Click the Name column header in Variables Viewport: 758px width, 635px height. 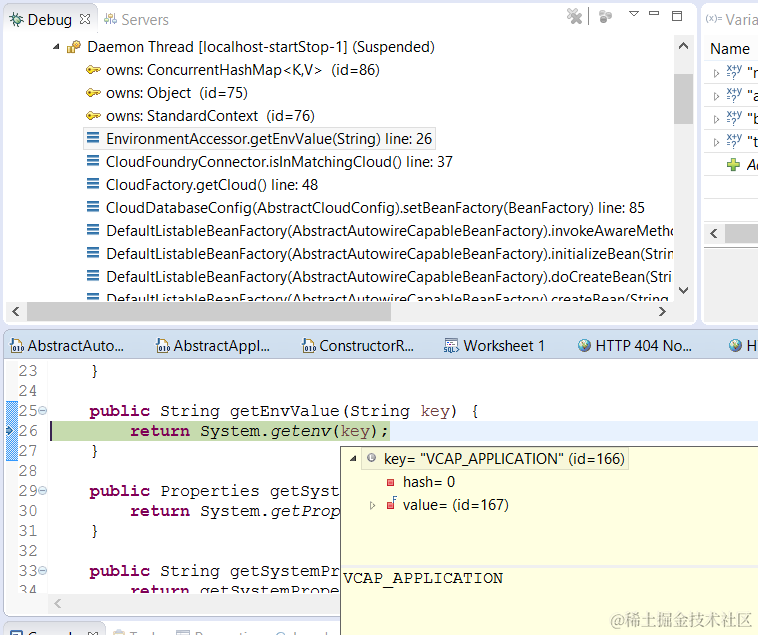coord(729,49)
